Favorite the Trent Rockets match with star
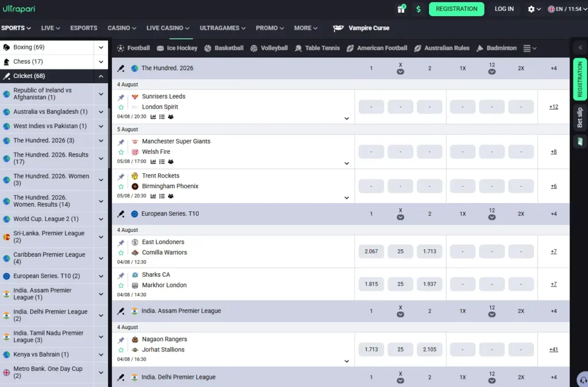 pos(121,187)
